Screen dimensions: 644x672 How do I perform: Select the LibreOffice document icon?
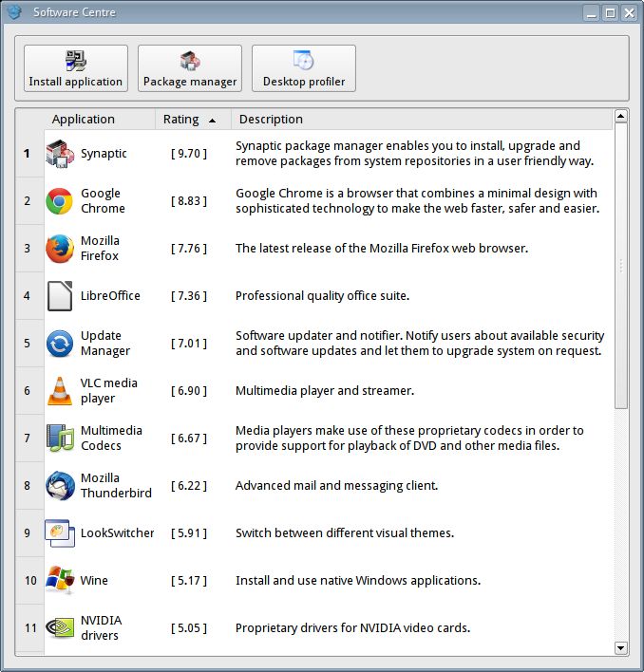61,296
